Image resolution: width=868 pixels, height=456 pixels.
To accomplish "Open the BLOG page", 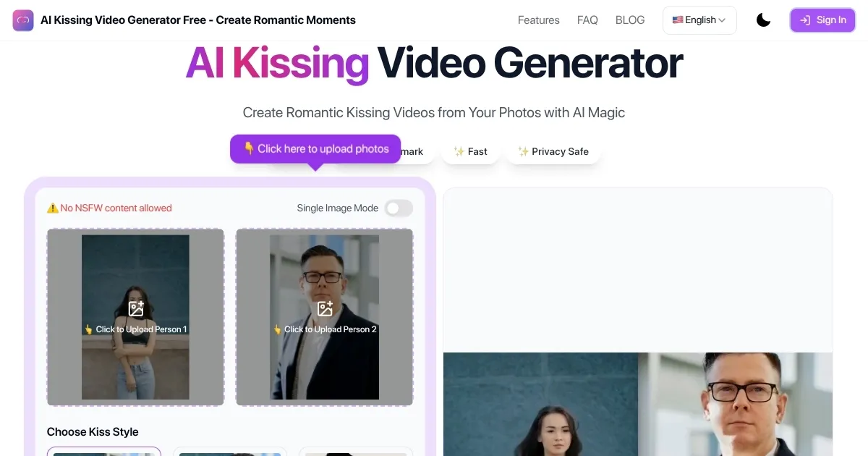I will [630, 20].
